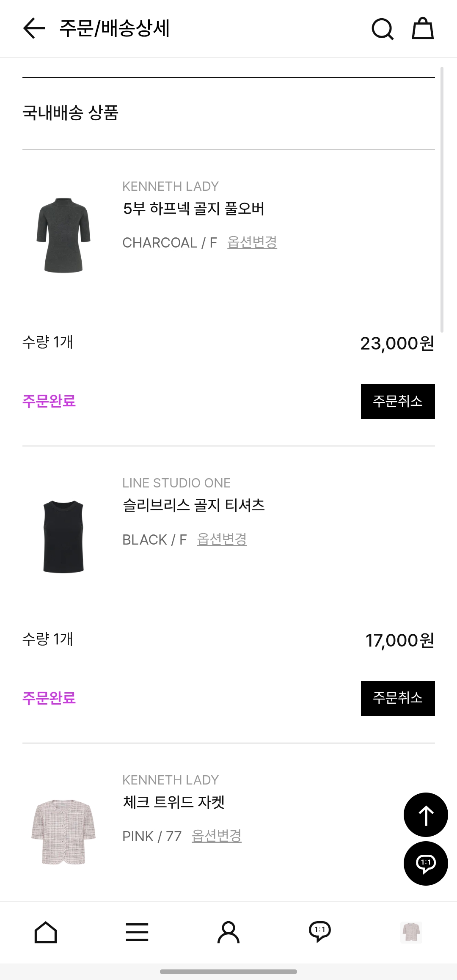Change option for BLACK / F item
457x980 pixels.
222,540
